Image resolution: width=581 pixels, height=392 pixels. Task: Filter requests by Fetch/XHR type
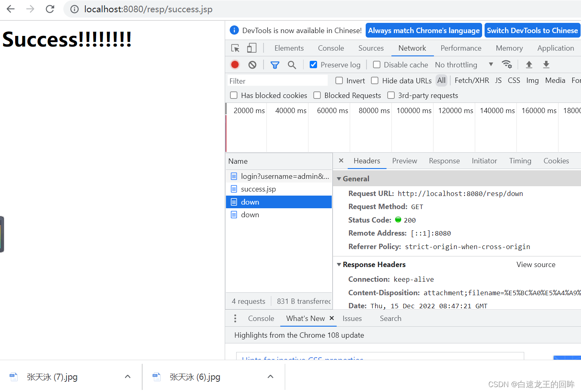[472, 80]
